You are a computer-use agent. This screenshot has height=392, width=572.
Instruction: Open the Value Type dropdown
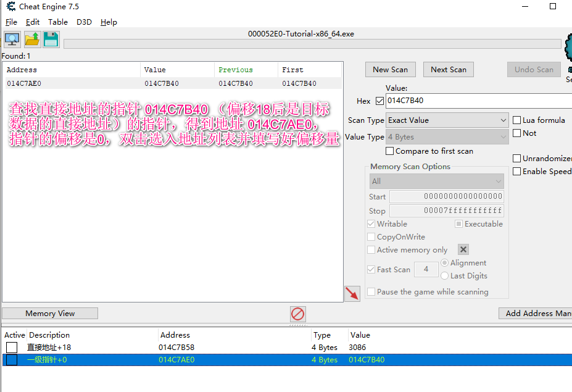pos(447,137)
